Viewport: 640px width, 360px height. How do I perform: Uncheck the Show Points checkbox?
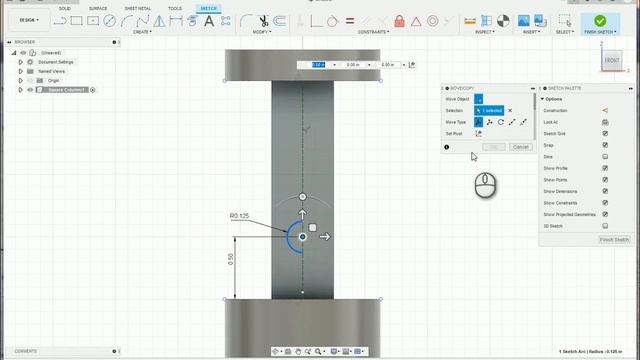point(605,180)
